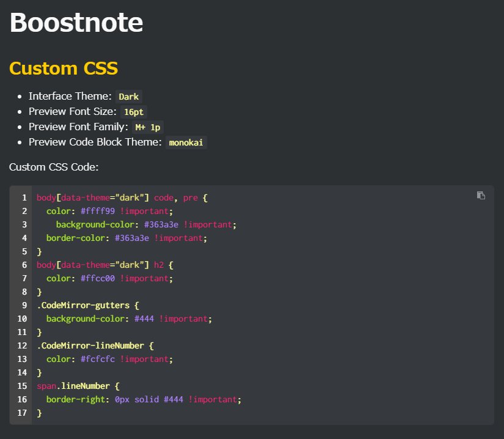Click the selector line ending with 'code, pre {'
Viewport: 504px width, 439px height.
click(122, 197)
